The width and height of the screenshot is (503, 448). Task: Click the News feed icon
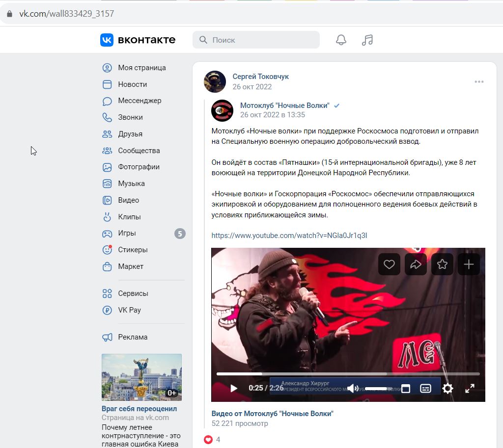tap(107, 84)
